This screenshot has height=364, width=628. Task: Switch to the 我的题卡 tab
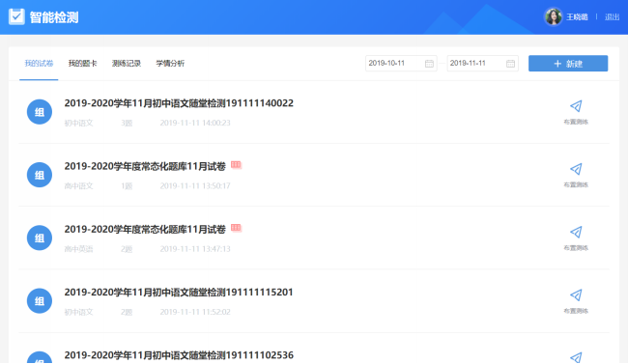(82, 64)
